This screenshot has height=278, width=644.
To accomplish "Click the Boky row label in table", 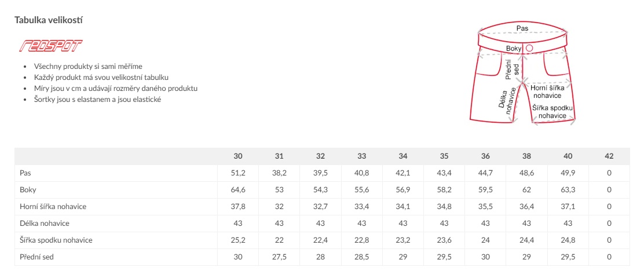I will pyautogui.click(x=28, y=190).
